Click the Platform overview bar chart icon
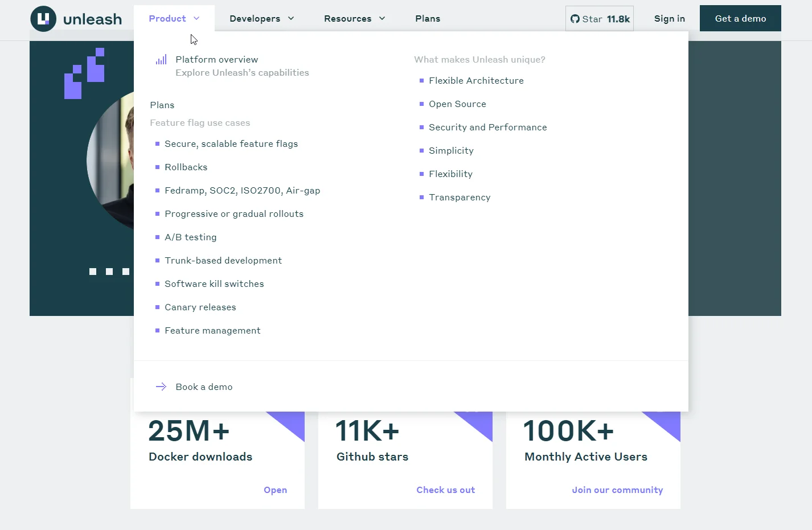The width and height of the screenshot is (812, 530). click(161, 59)
